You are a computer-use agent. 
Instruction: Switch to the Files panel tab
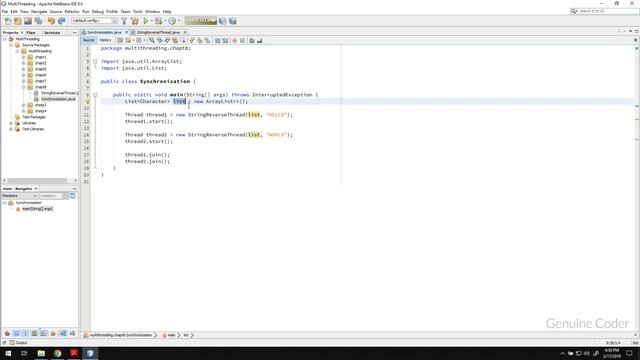point(31,32)
